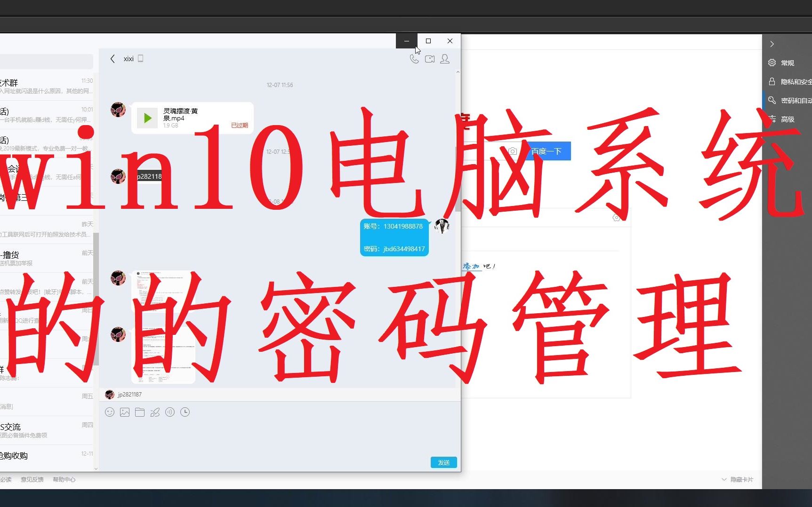Open the S交流 conversation
Screen dimensions: 812x507
click(x=47, y=430)
